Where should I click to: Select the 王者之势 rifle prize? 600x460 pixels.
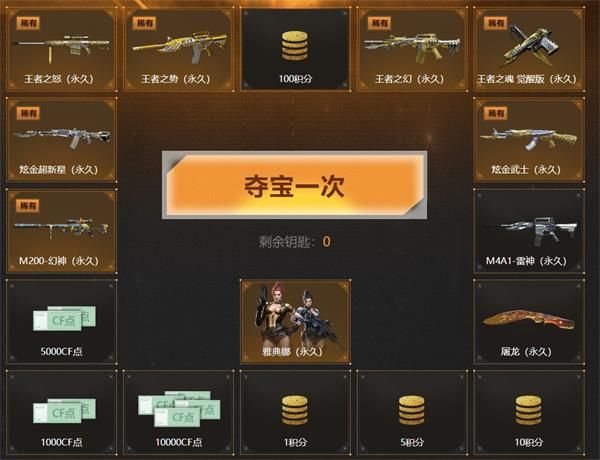coord(178,50)
